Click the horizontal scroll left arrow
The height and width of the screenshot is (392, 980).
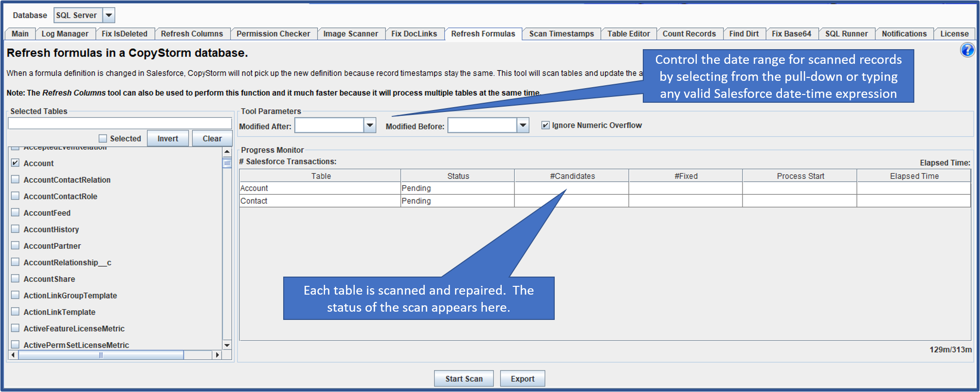(13, 355)
